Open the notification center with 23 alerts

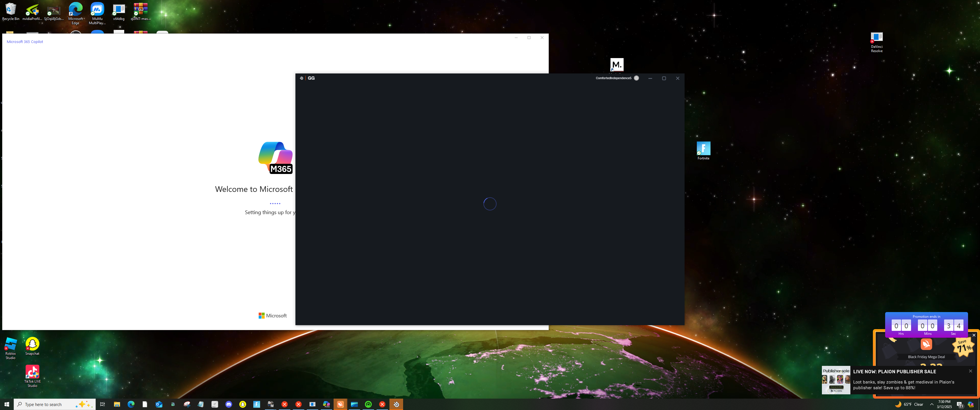(959, 404)
